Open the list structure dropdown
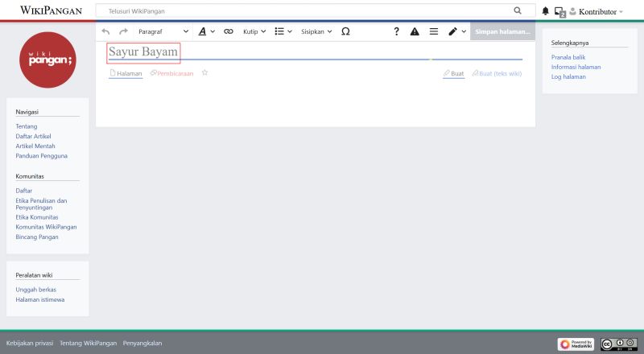Image resolution: width=644 pixels, height=354 pixels. point(283,31)
